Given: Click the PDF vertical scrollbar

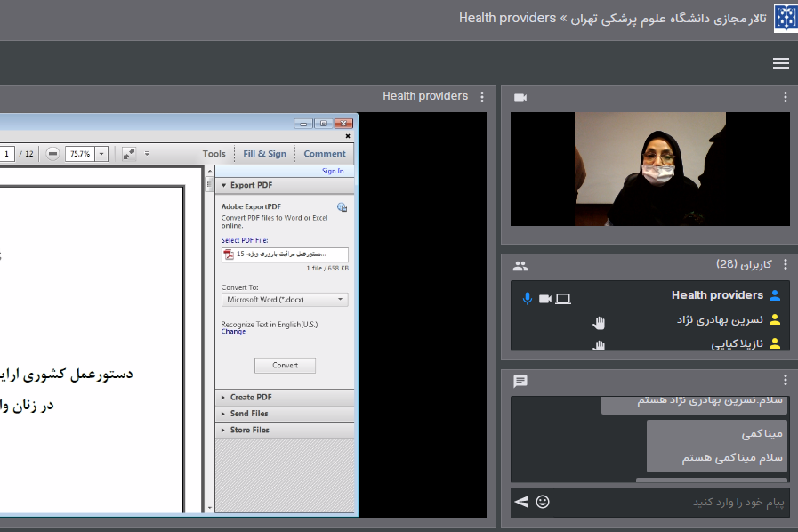Looking at the screenshot, I should coord(209,338).
